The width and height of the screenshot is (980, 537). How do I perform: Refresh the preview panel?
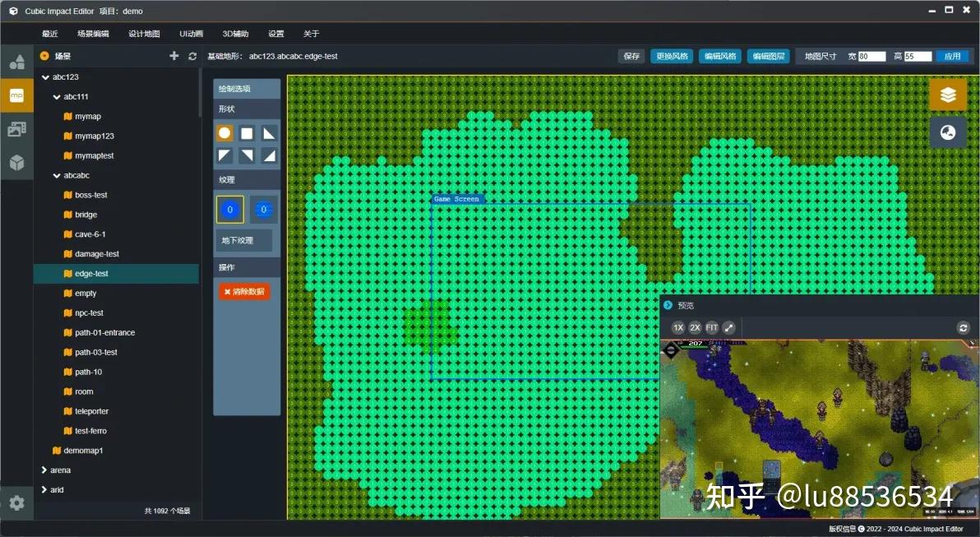(963, 327)
